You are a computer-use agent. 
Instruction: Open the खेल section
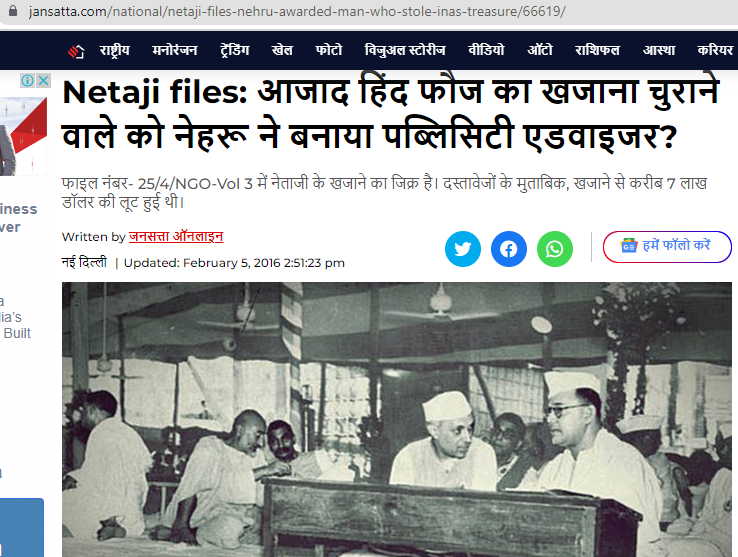(x=282, y=50)
